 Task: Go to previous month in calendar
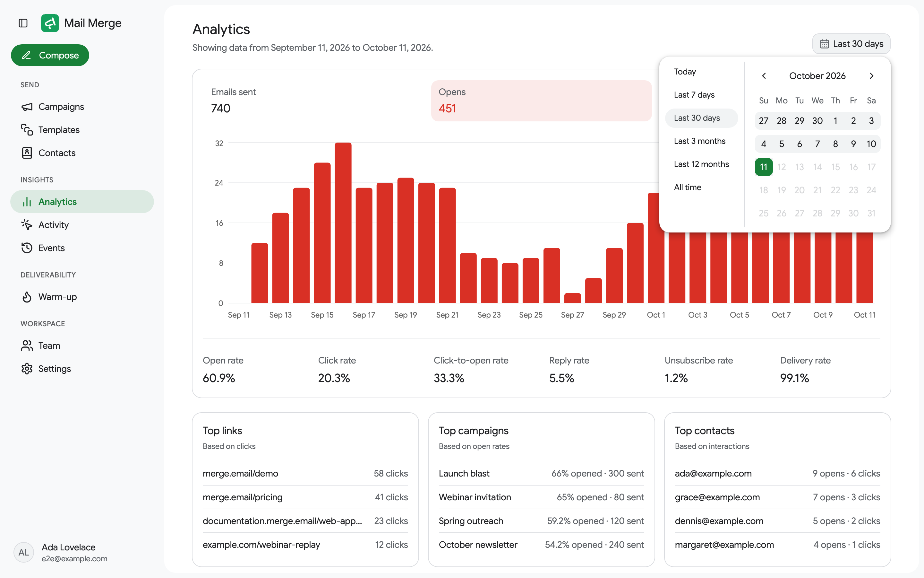[764, 76]
